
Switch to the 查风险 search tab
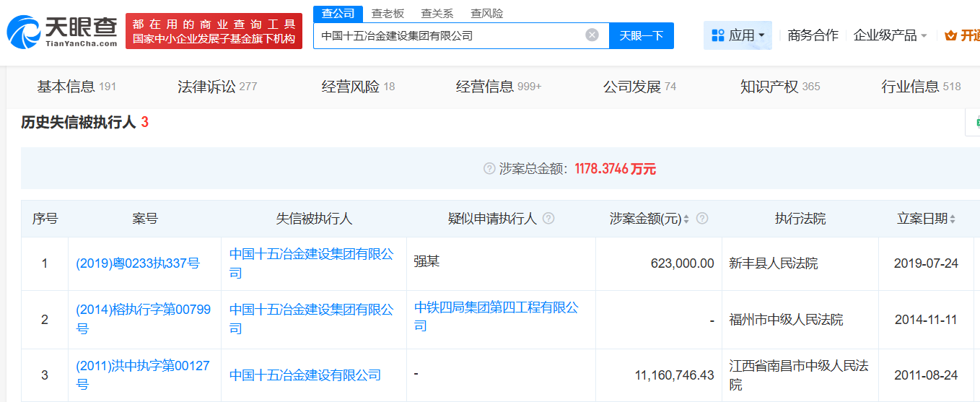click(486, 13)
